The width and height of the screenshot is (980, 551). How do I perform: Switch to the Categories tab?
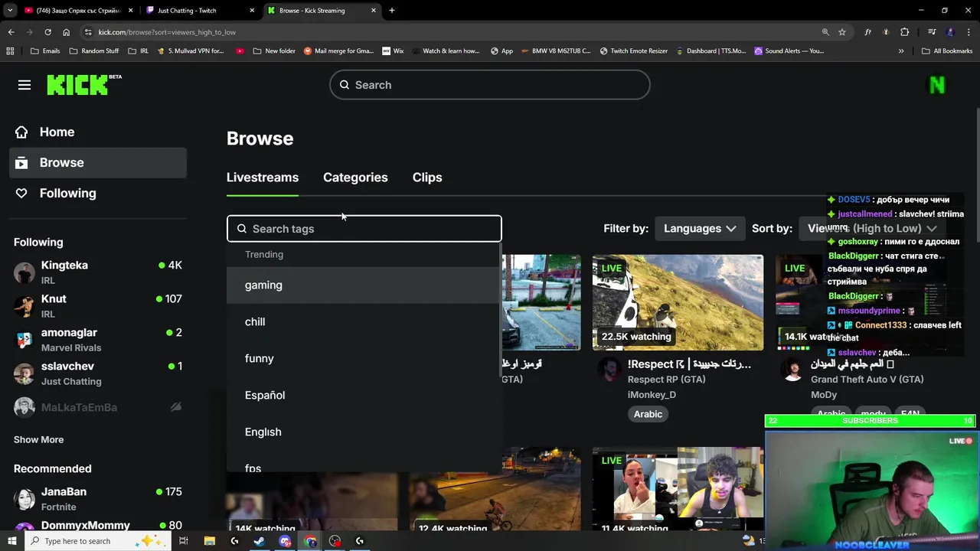355,178
